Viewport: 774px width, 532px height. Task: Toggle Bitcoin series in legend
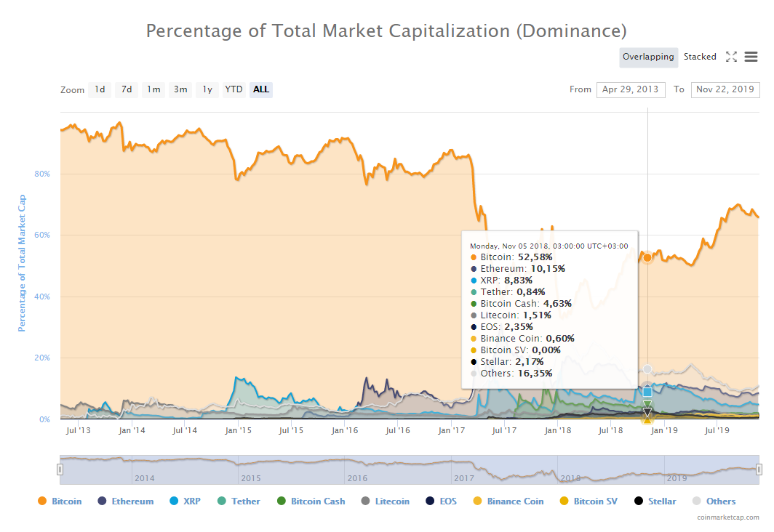tap(67, 501)
